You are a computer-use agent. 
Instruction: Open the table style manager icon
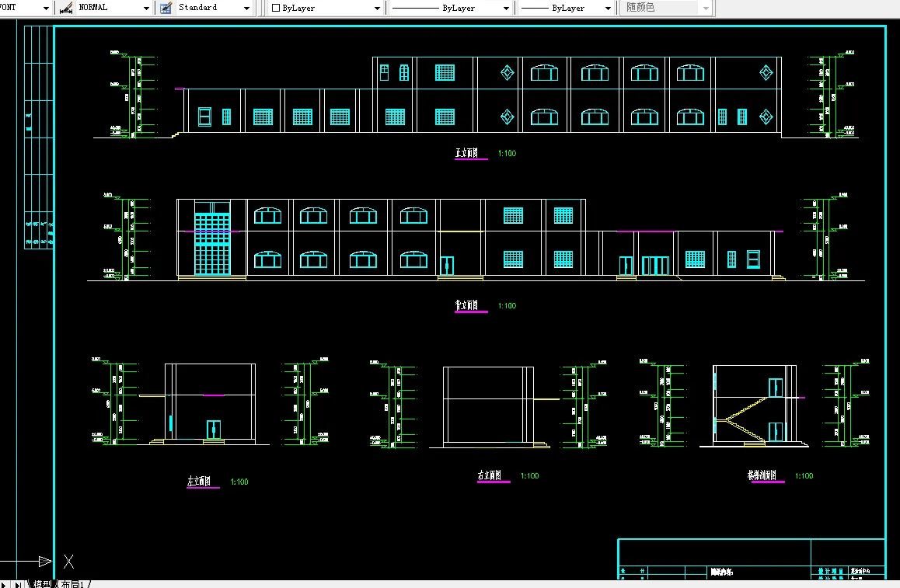coord(166,8)
